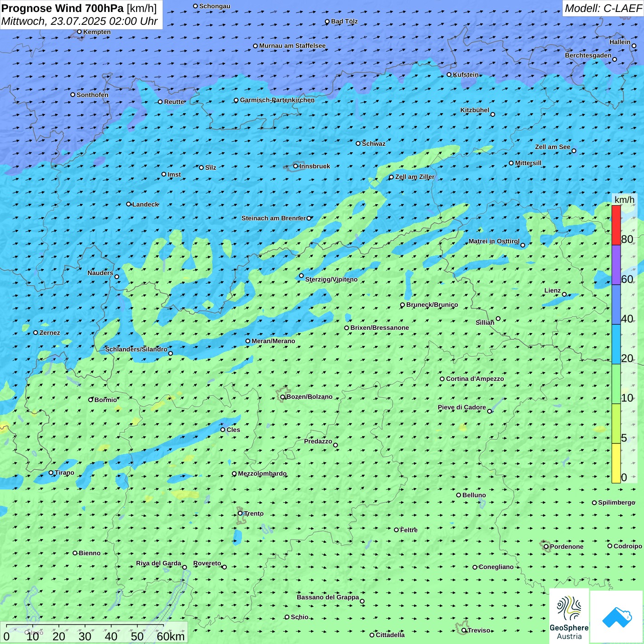Click the 'Prognose Wind 700hPa' title
Image resolution: width=644 pixels, height=644 pixels.
tap(63, 8)
